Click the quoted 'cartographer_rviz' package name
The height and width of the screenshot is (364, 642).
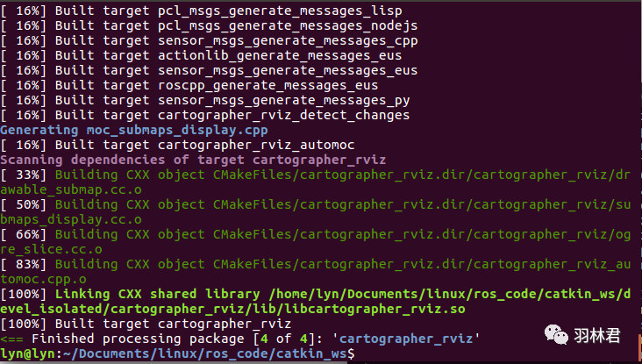click(x=406, y=339)
